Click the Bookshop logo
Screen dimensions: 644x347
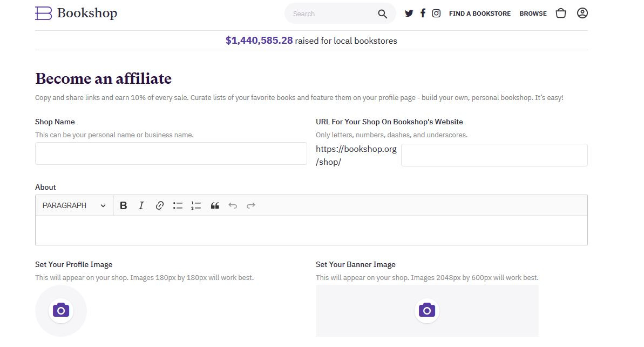[x=77, y=13]
